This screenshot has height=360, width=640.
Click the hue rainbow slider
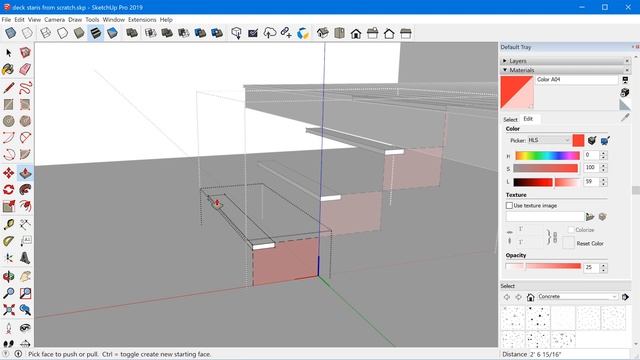coord(547,156)
